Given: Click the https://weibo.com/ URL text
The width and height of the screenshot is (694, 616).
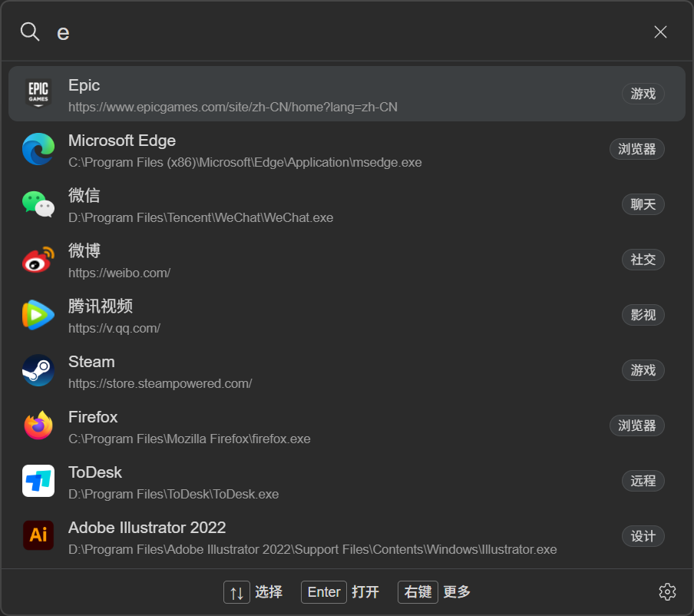Looking at the screenshot, I should pyautogui.click(x=120, y=273).
